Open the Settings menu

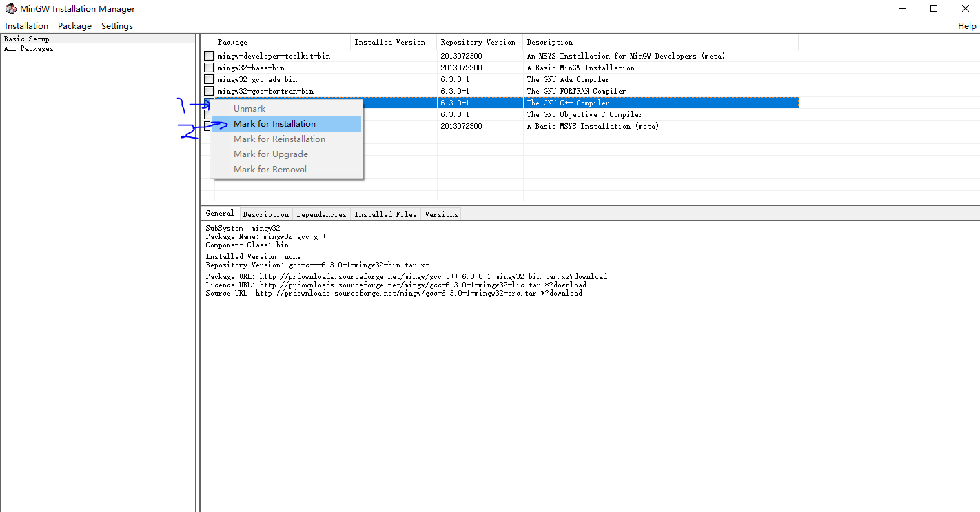tap(117, 25)
